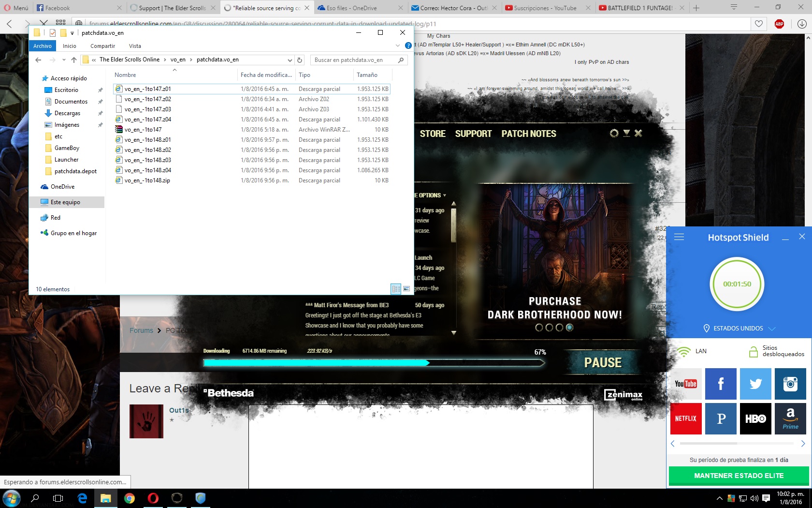This screenshot has width=812, height=508.
Task: Open the launcher SUPPORT link
Action: tap(473, 134)
